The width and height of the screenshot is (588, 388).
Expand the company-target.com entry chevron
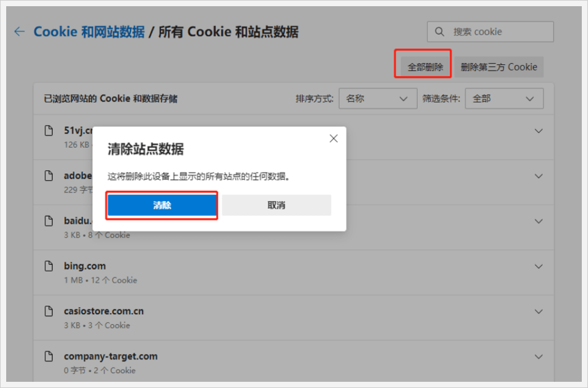[538, 356]
